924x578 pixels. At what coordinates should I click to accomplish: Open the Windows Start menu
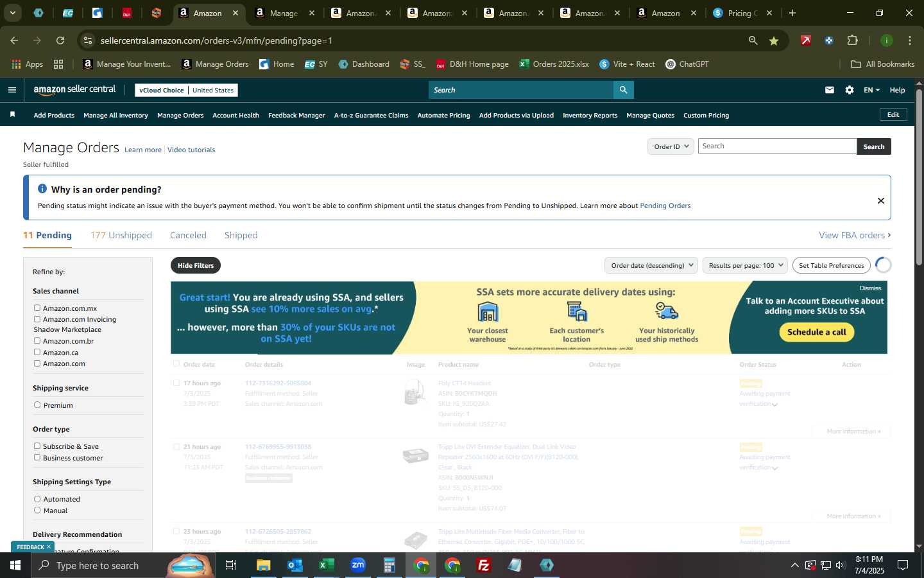pyautogui.click(x=15, y=565)
